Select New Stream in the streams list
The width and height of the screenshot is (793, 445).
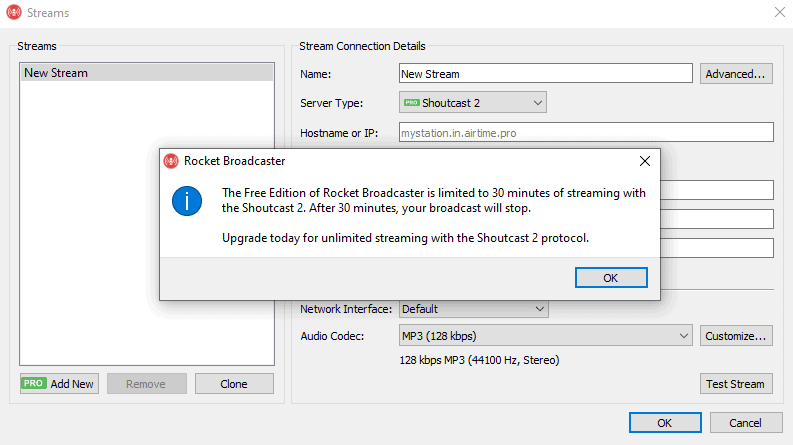coord(147,73)
